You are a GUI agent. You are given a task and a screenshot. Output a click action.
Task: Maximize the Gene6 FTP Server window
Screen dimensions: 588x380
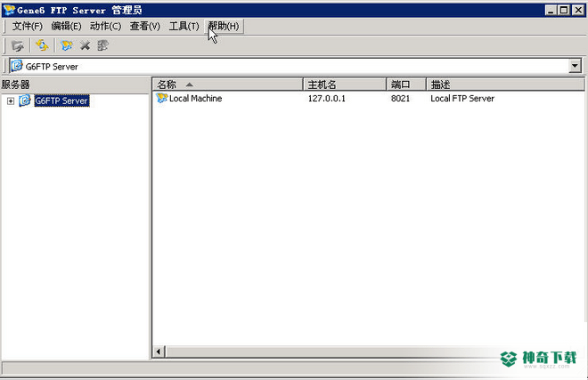pyautogui.click(x=564, y=10)
